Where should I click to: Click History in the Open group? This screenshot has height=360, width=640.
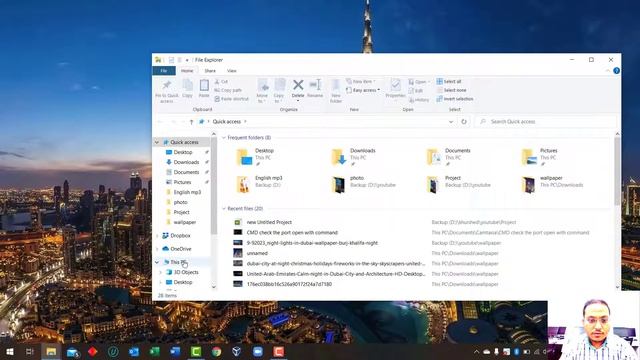419,100
